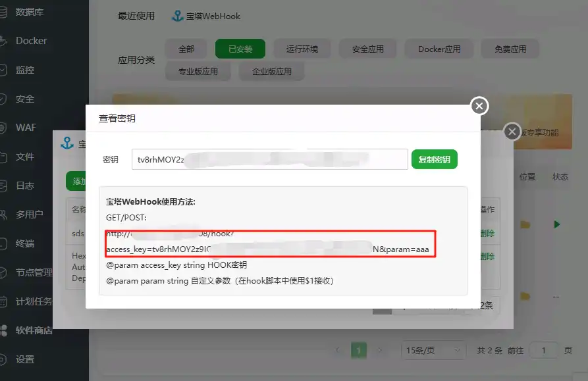Open 软件商店 in the sidebar menu
588x381 pixels.
point(34,330)
